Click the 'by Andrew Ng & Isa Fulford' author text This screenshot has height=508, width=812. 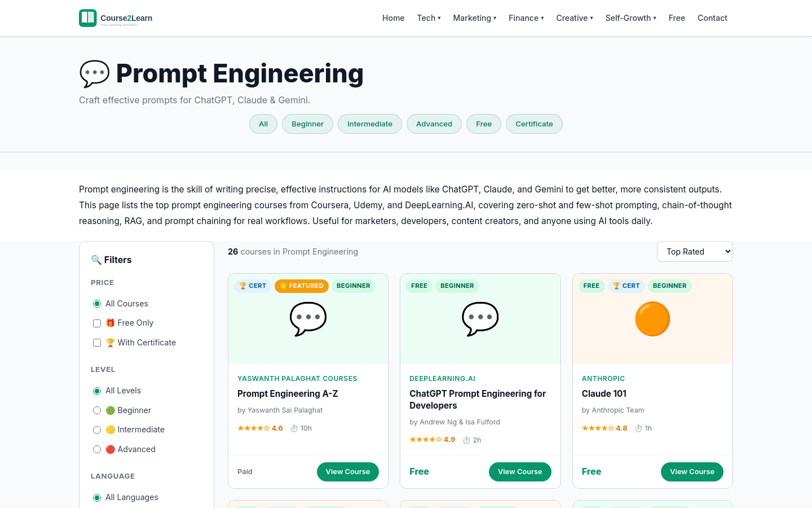coord(454,422)
